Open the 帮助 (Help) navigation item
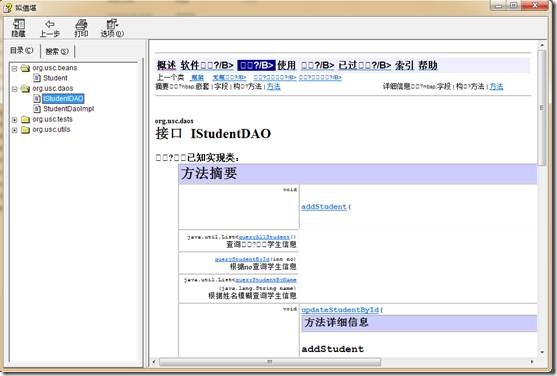 pos(428,65)
